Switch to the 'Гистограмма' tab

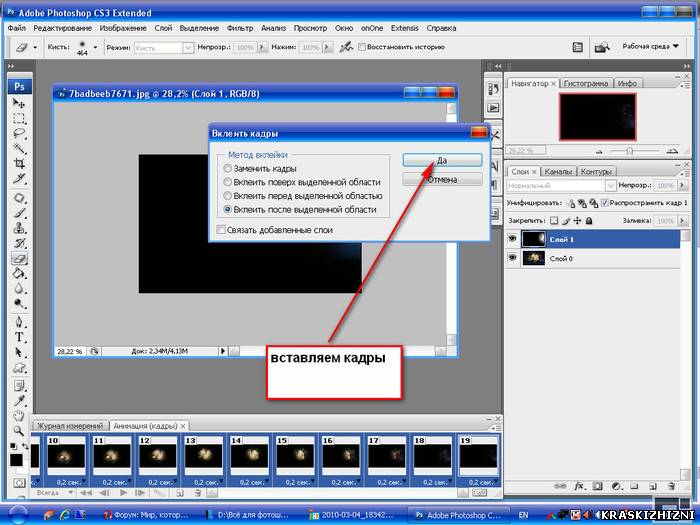pyautogui.click(x=586, y=83)
